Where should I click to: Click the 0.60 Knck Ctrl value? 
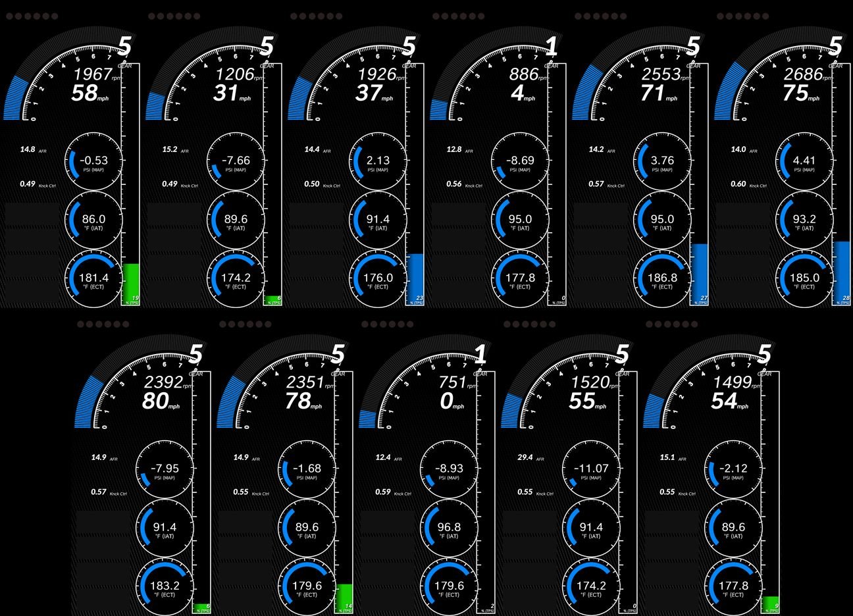click(x=738, y=184)
